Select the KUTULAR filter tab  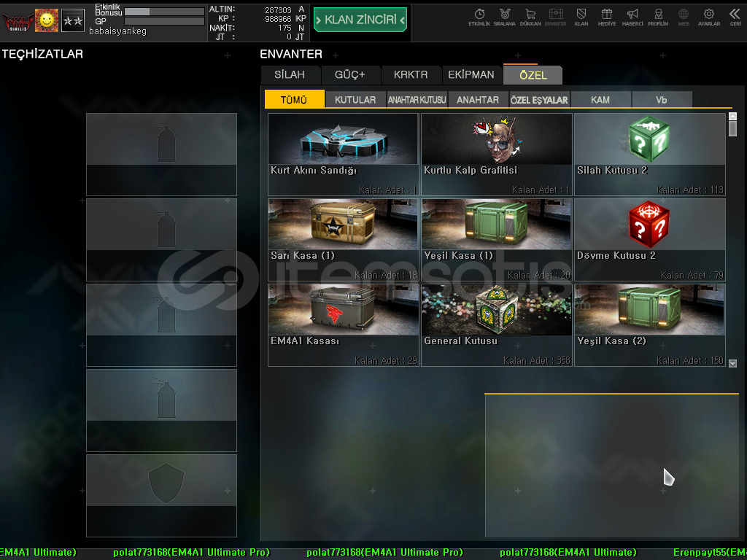[355, 99]
